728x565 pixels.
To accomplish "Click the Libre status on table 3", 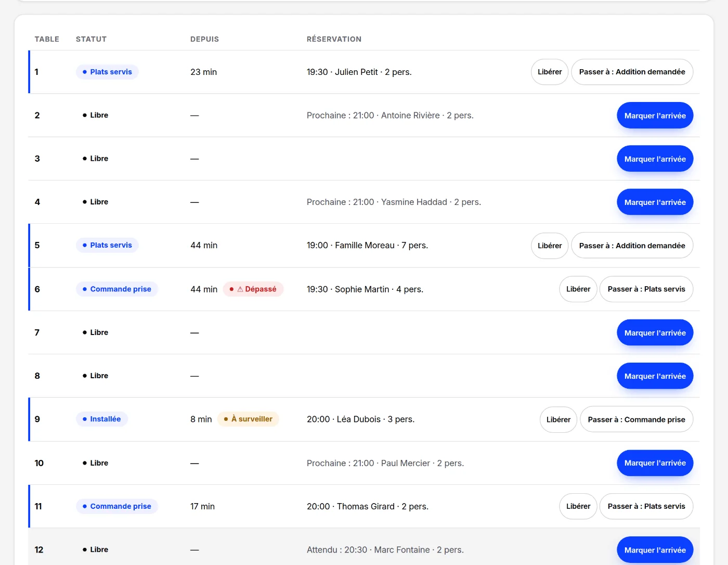I will [95, 159].
